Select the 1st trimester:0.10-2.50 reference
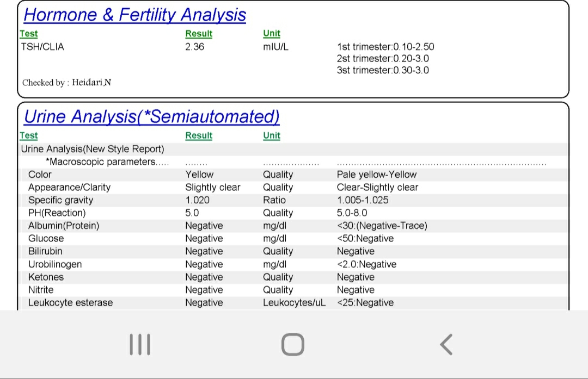Screen dimensions: 588x379 [385, 47]
